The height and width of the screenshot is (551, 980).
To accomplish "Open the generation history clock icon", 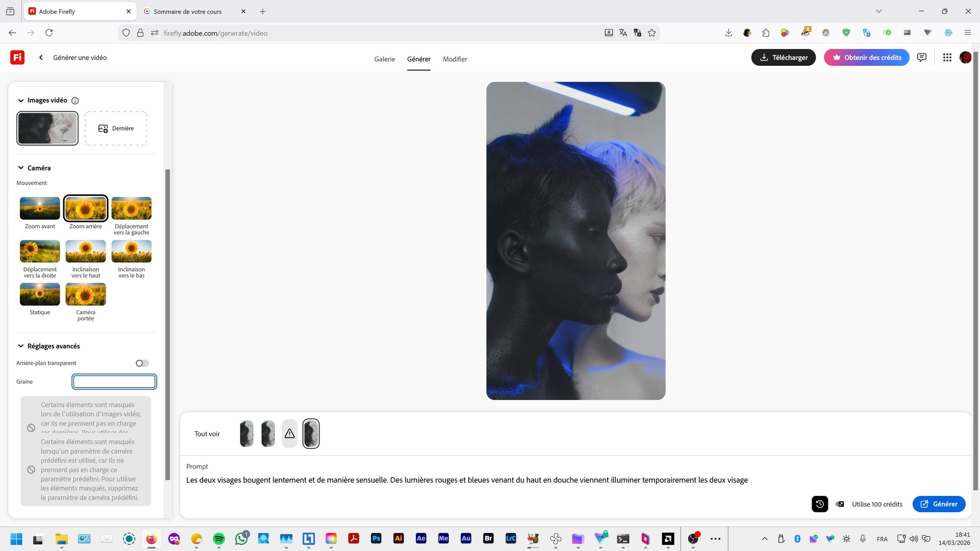I will (x=820, y=504).
